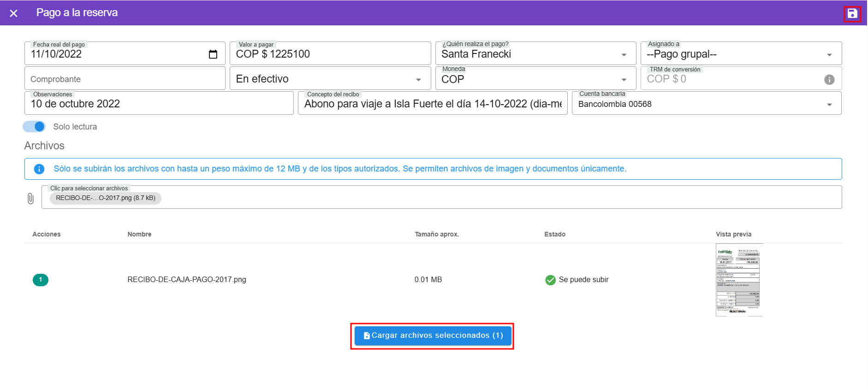Click the Comprobante input field
Screen dimensions: 868x389
click(x=125, y=79)
